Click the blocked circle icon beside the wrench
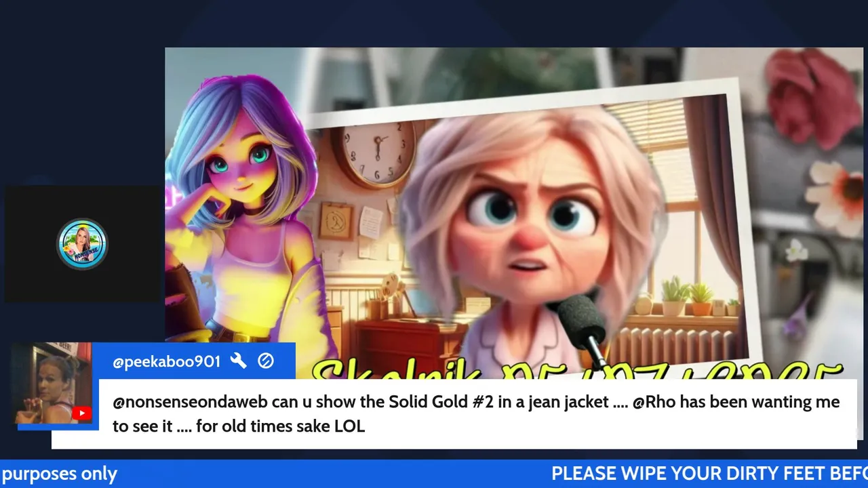Screen dimensions: 868x488 tap(266, 361)
